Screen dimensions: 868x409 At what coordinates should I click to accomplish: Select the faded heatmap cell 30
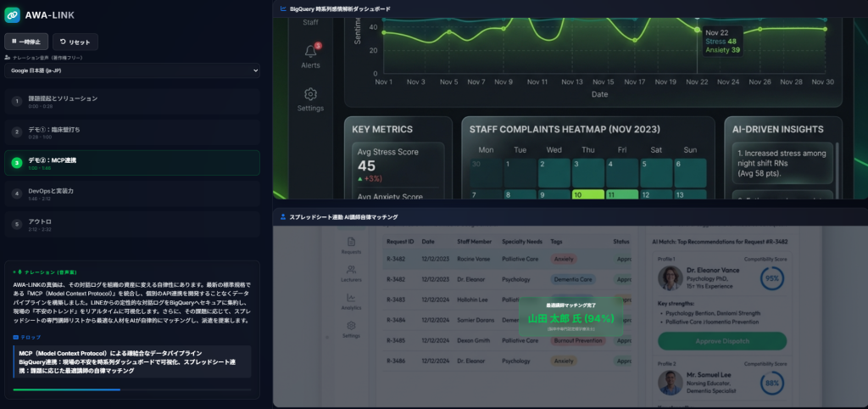486,172
